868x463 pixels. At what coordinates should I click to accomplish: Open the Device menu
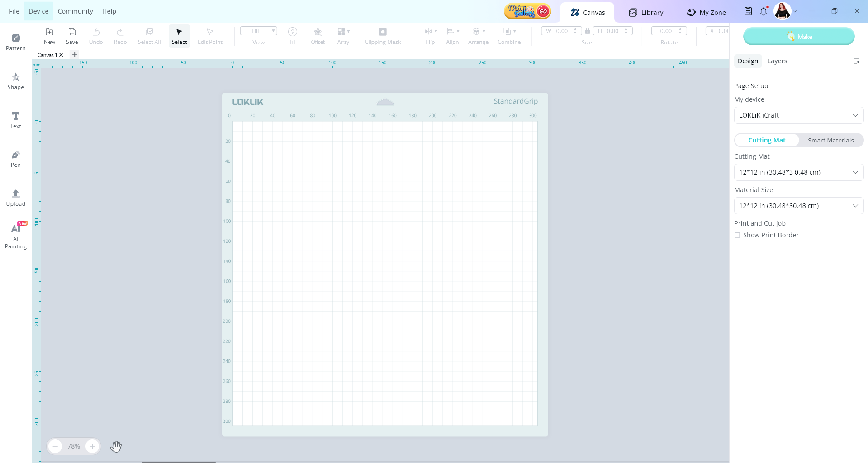[38, 11]
